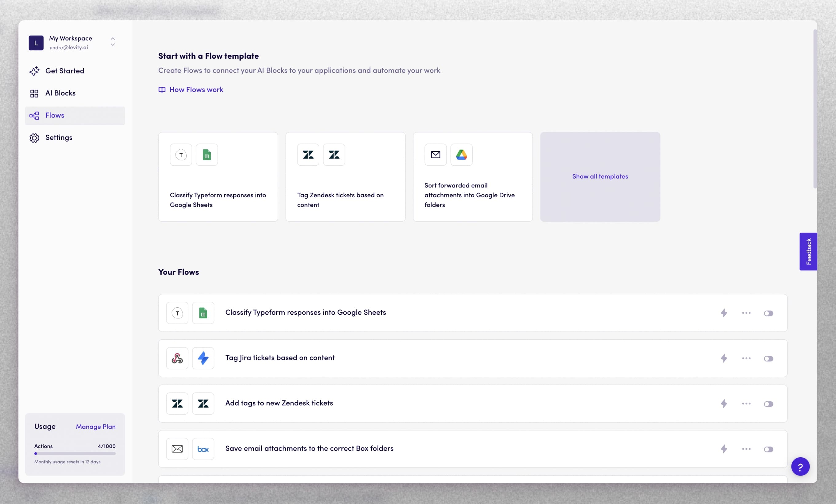Click the Manage Plan link

pos(95,427)
